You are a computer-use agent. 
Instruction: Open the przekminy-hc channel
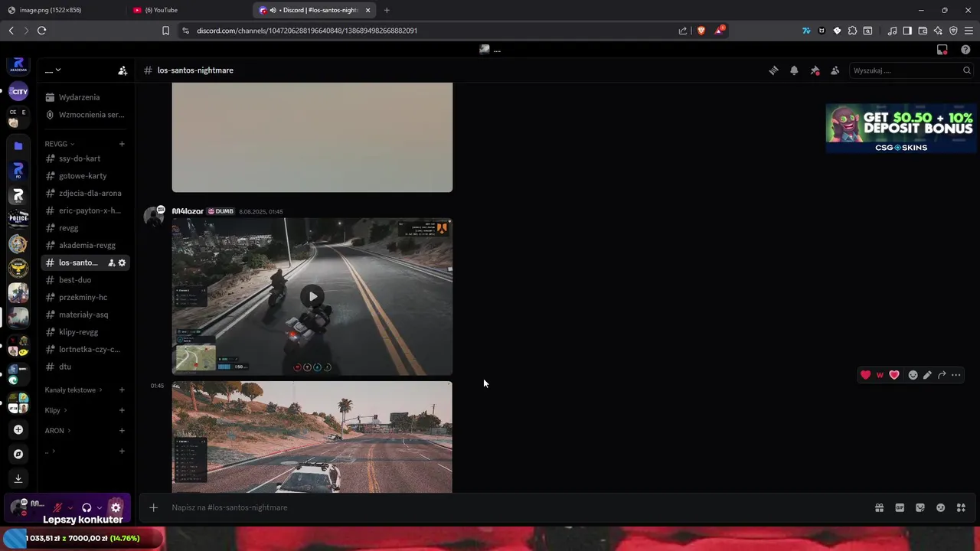coord(84,297)
